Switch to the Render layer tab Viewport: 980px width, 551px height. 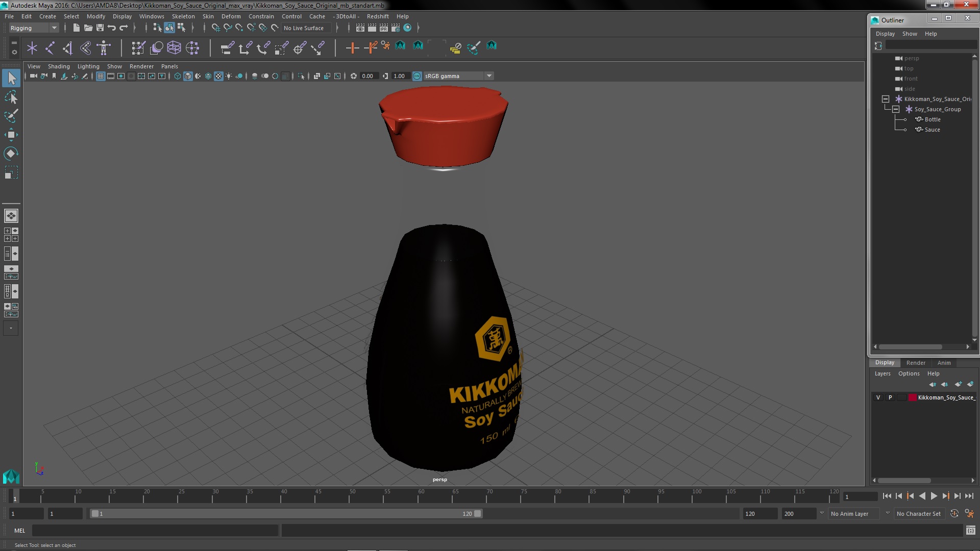pyautogui.click(x=916, y=363)
